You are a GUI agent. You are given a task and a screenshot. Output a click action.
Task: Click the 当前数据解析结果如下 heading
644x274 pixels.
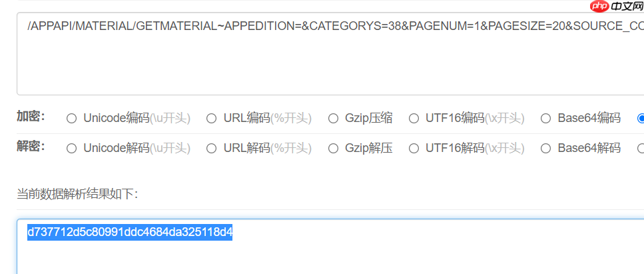[x=77, y=194]
